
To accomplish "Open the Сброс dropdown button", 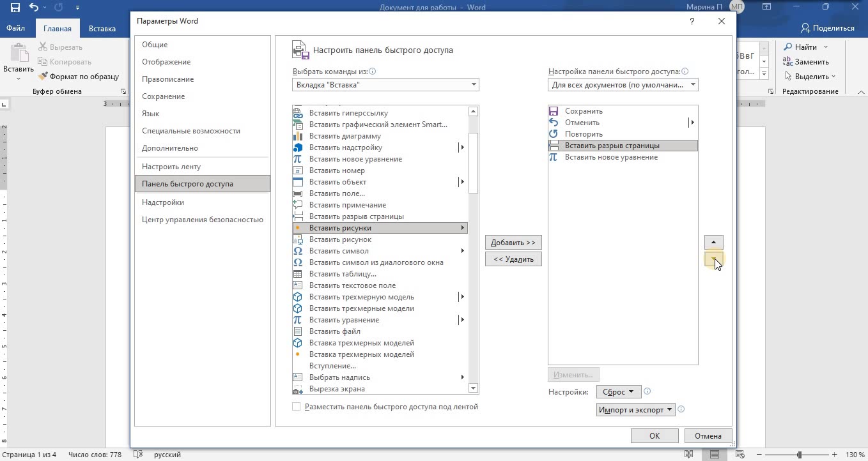I will coord(618,392).
